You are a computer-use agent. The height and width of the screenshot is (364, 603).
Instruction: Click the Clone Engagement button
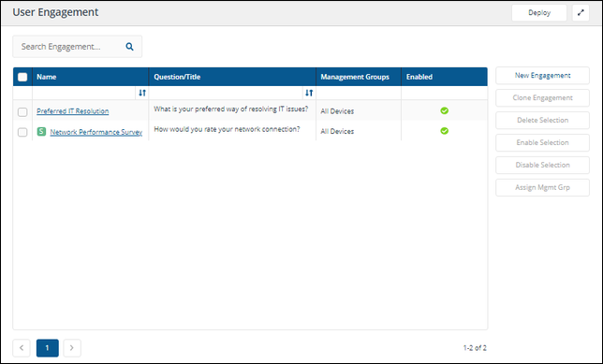pos(542,97)
